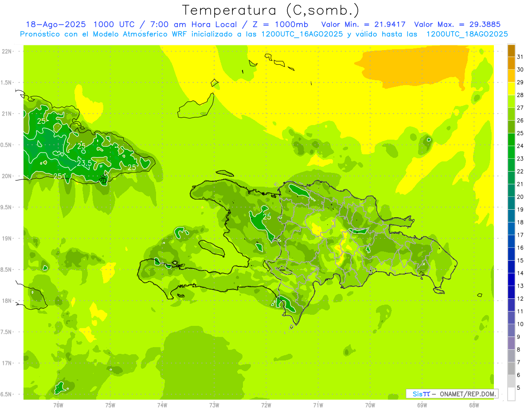Click the '76W' longitude label
The width and height of the screenshot is (532, 411).
point(58,405)
